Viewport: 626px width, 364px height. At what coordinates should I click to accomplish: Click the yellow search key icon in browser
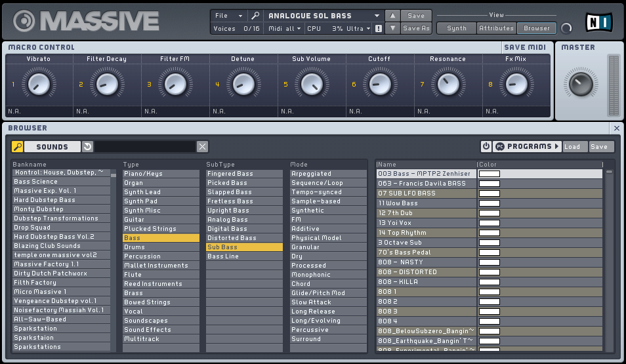17,147
